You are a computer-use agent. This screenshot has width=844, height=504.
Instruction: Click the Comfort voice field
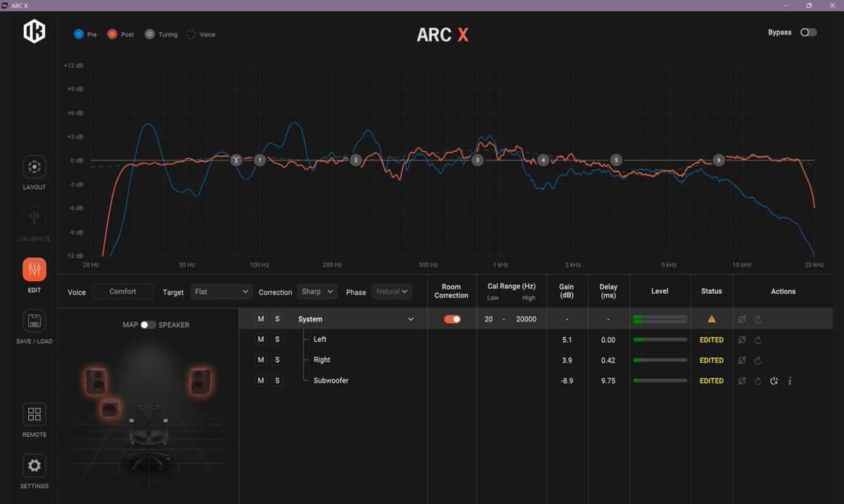tap(123, 292)
